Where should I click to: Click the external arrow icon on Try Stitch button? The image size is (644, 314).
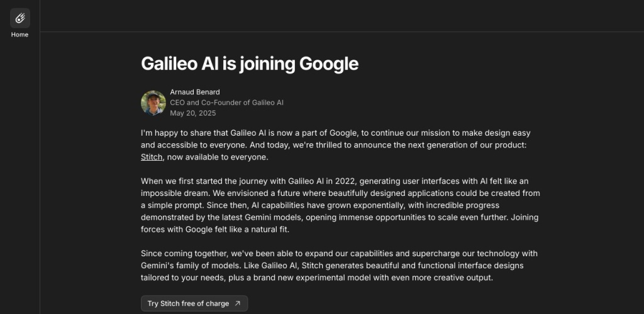coord(237,303)
